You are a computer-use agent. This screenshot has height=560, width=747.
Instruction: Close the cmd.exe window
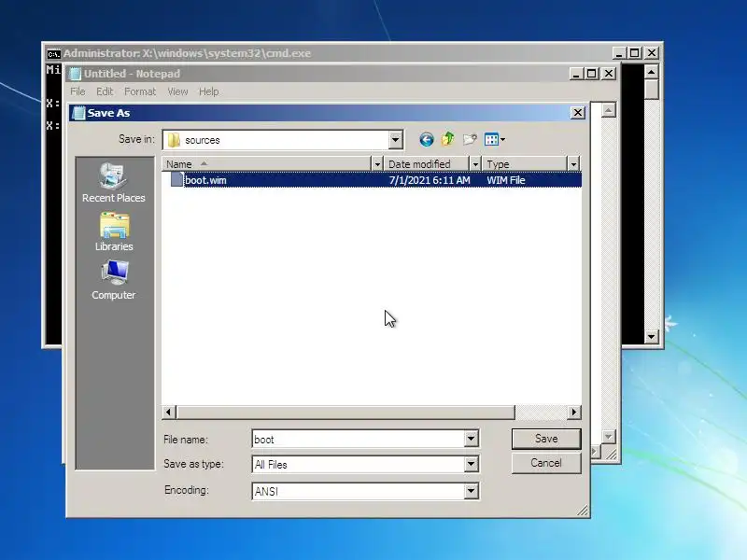[x=651, y=53]
